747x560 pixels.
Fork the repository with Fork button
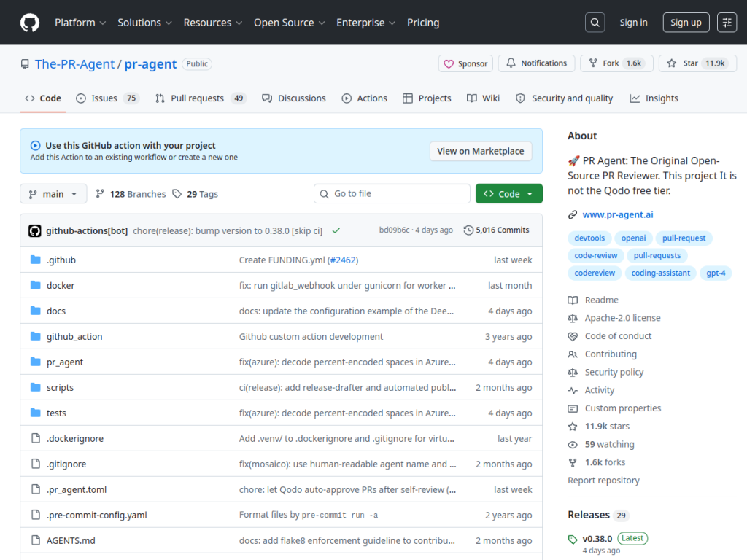point(617,63)
